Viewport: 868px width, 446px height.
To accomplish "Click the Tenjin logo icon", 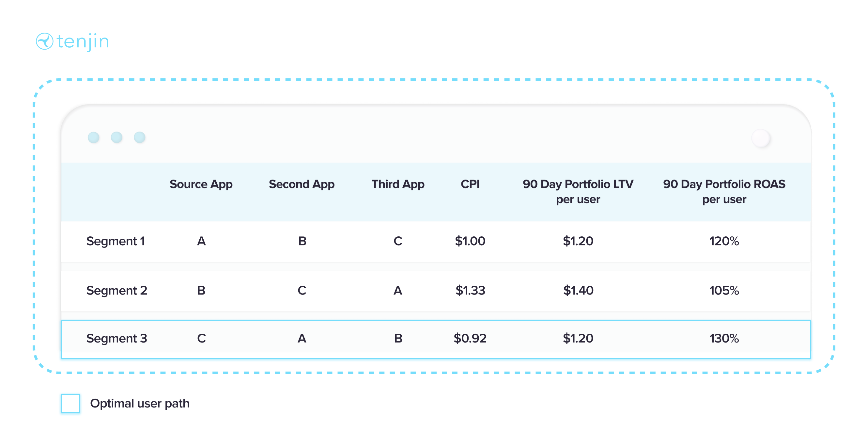I will [44, 41].
